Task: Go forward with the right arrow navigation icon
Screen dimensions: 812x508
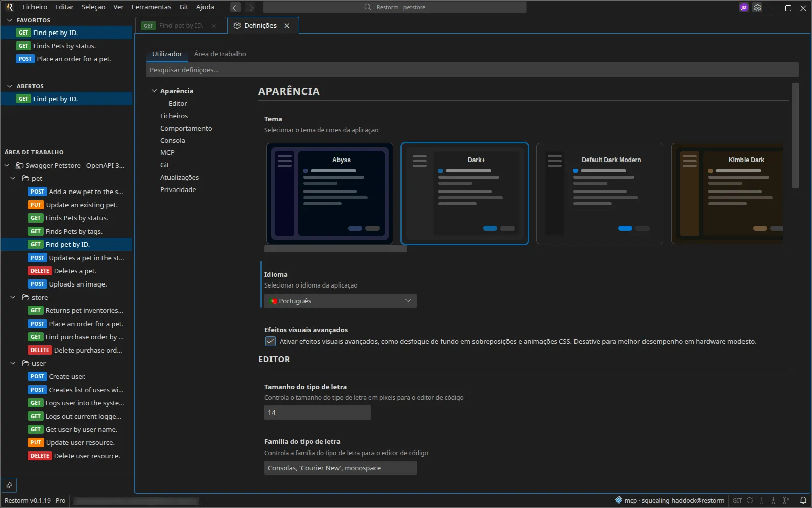Action: tap(250, 7)
